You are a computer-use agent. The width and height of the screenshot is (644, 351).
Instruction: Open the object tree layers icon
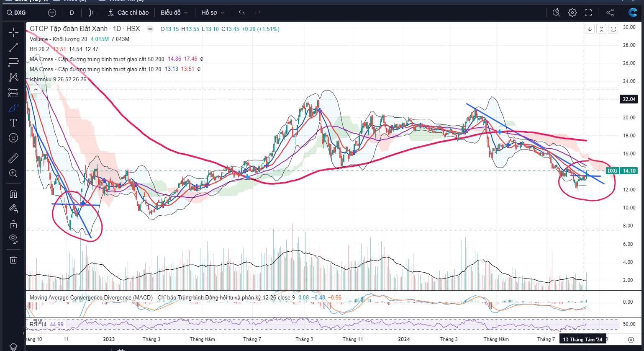click(x=13, y=346)
